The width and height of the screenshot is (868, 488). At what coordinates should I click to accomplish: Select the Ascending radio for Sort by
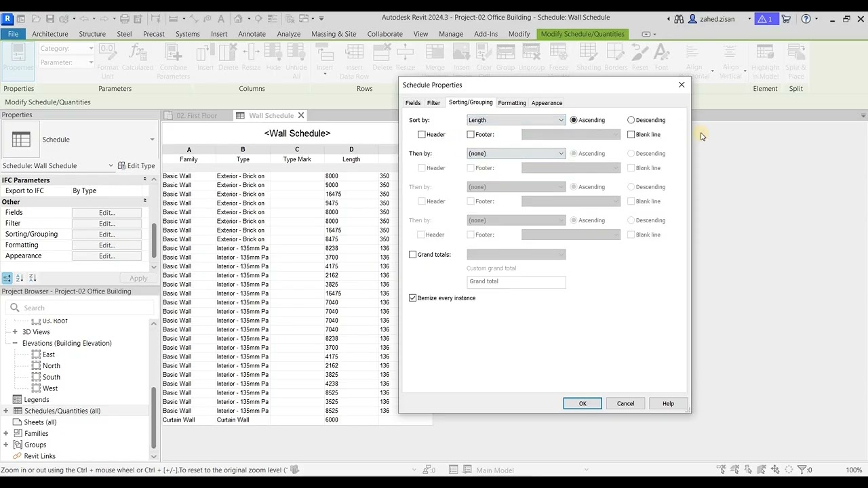click(574, 120)
